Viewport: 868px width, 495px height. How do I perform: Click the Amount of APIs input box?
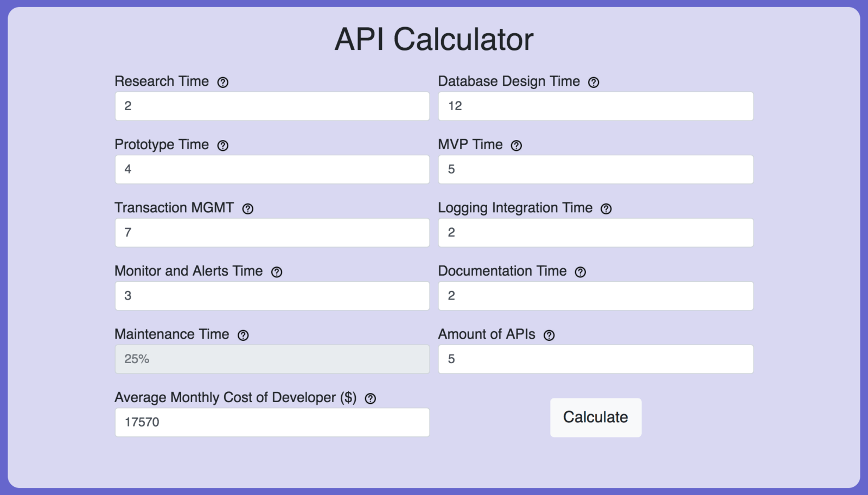pos(595,359)
